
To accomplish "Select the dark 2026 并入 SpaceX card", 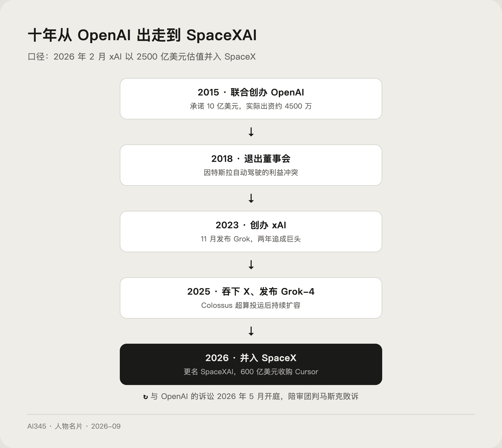I will 251,364.
